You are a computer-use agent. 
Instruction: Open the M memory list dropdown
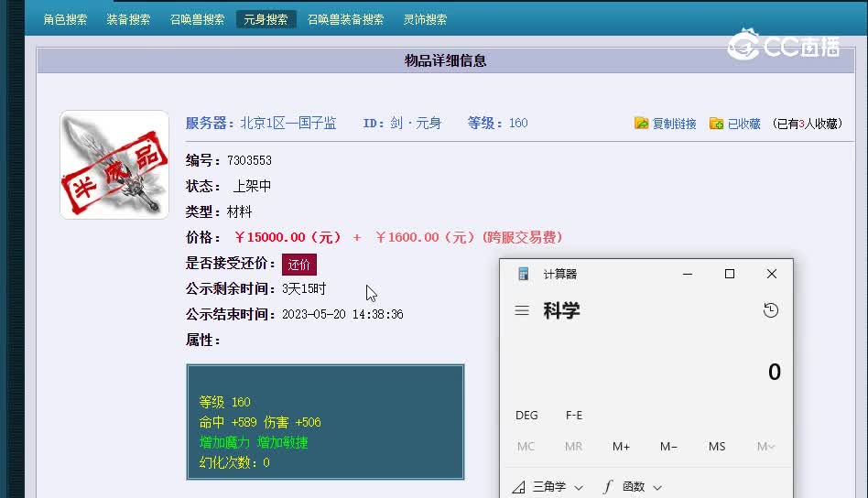tap(765, 447)
